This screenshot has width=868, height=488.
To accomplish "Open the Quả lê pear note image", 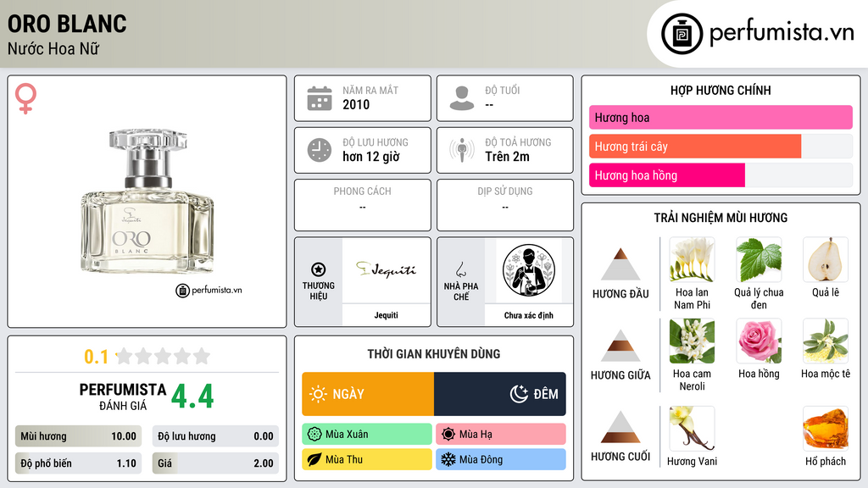I will click(x=826, y=260).
